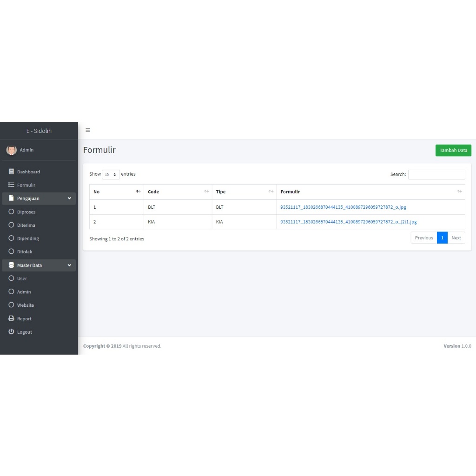Collapse the Master Data menu chevron
This screenshot has width=476, height=476.
(69, 265)
